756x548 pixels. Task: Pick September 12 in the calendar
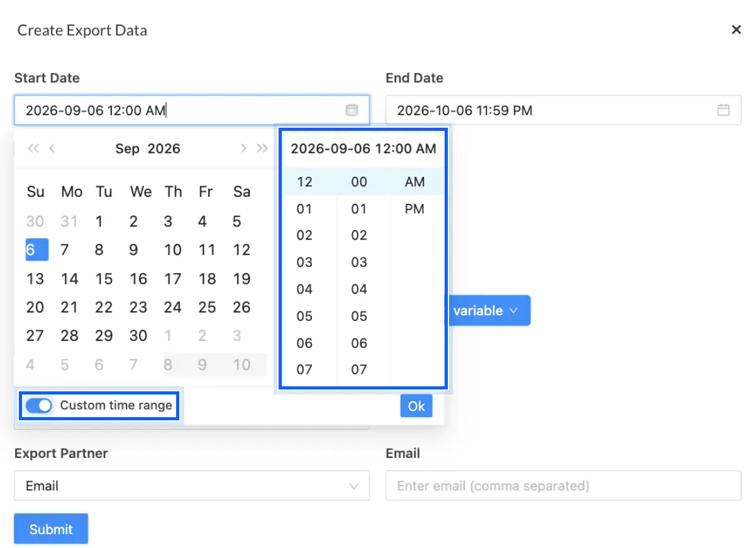(242, 250)
